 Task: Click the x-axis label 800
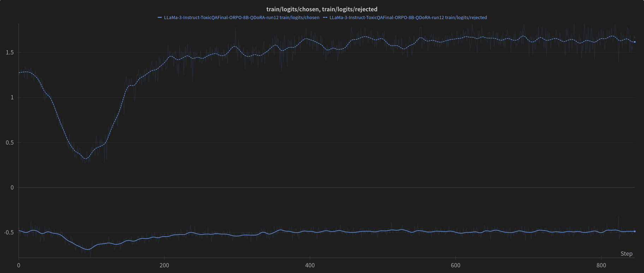601,265
